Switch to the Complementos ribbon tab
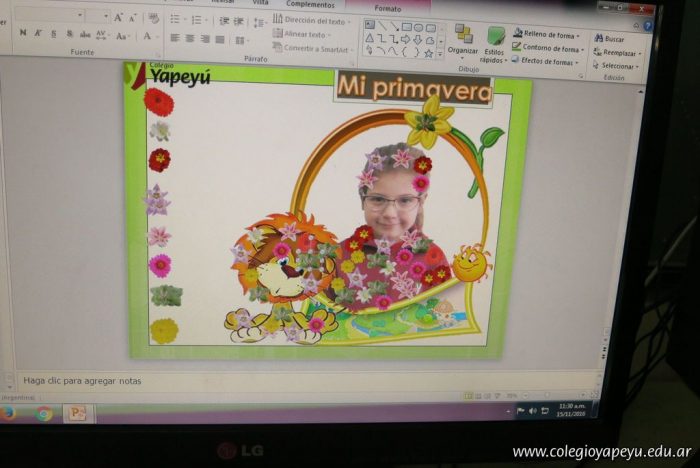700x468 pixels. coord(310,5)
